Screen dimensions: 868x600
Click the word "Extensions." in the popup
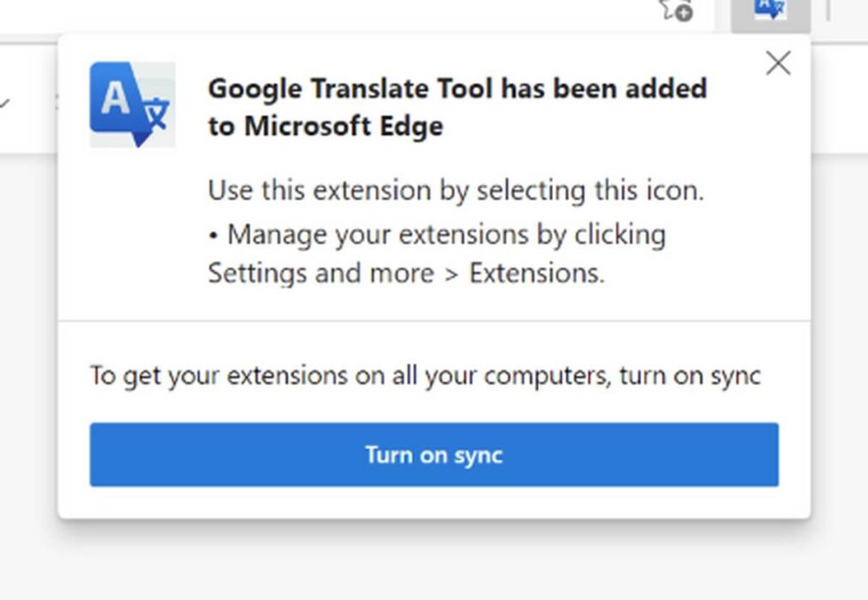537,273
